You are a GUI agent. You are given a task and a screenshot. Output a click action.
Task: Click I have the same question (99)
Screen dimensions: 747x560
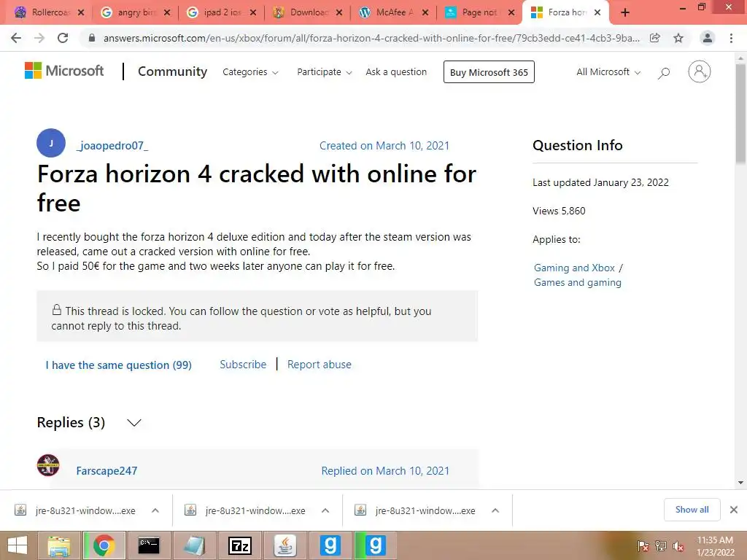click(119, 365)
